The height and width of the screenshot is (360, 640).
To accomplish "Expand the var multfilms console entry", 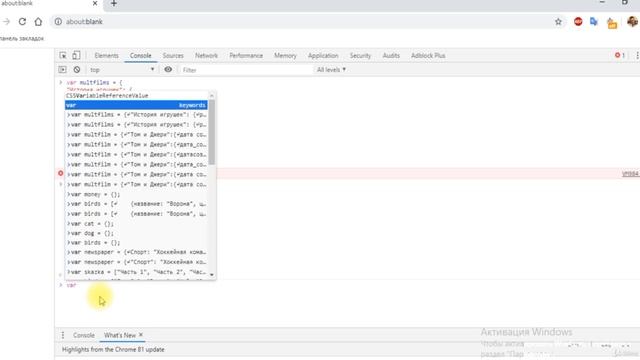I will [60, 82].
